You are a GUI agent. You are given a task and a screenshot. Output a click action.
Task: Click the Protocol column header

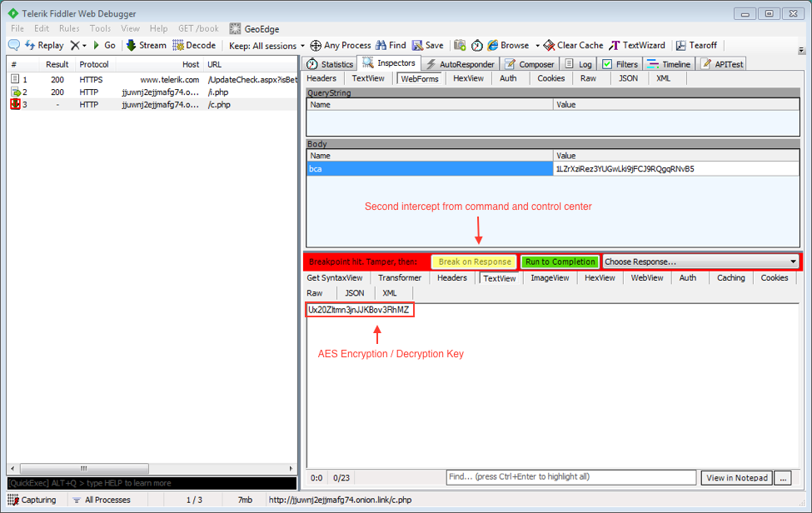tap(94, 64)
